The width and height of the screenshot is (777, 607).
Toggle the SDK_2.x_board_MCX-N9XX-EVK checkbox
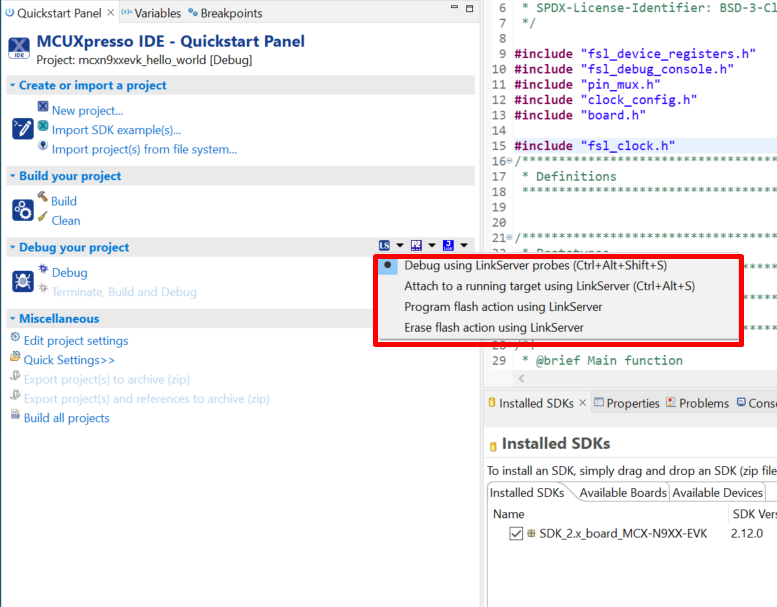(516, 534)
